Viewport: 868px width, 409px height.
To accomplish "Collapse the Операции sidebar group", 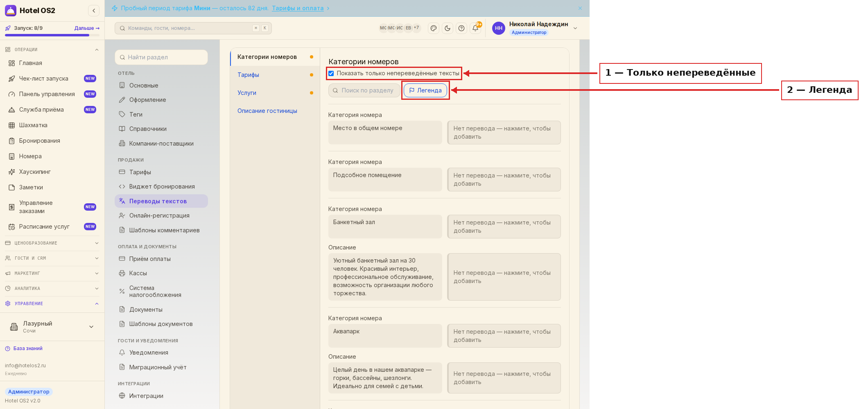I will click(x=52, y=49).
